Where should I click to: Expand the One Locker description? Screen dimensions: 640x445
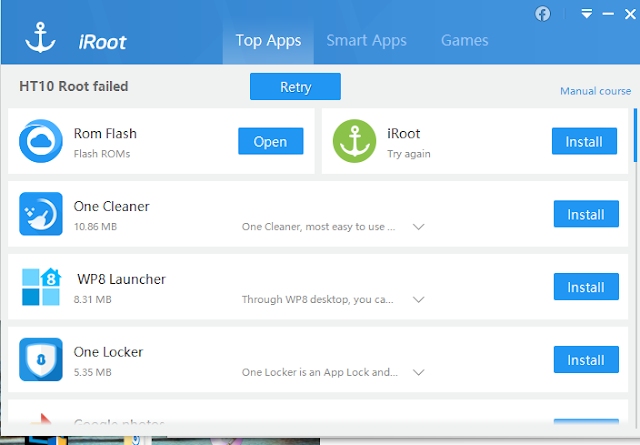click(418, 372)
